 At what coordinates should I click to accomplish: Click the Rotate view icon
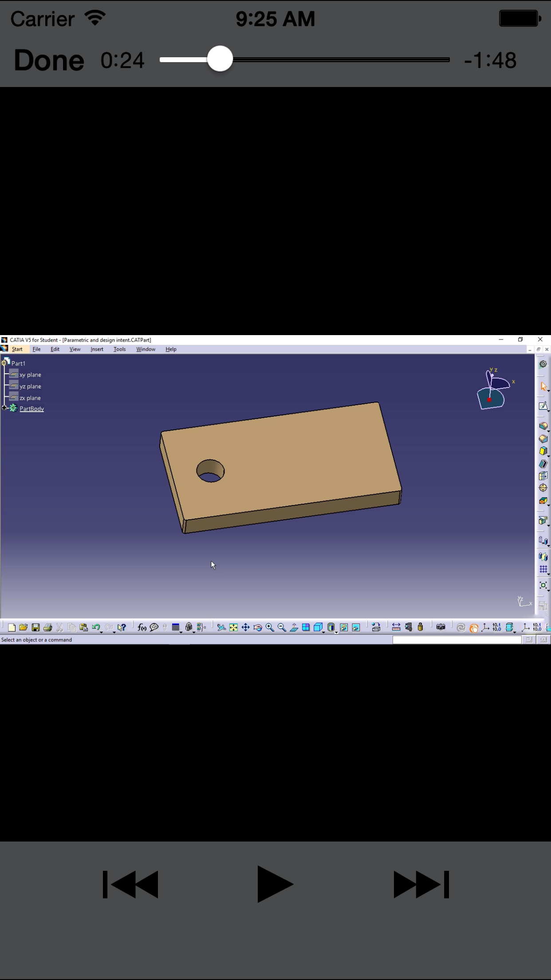(x=258, y=627)
